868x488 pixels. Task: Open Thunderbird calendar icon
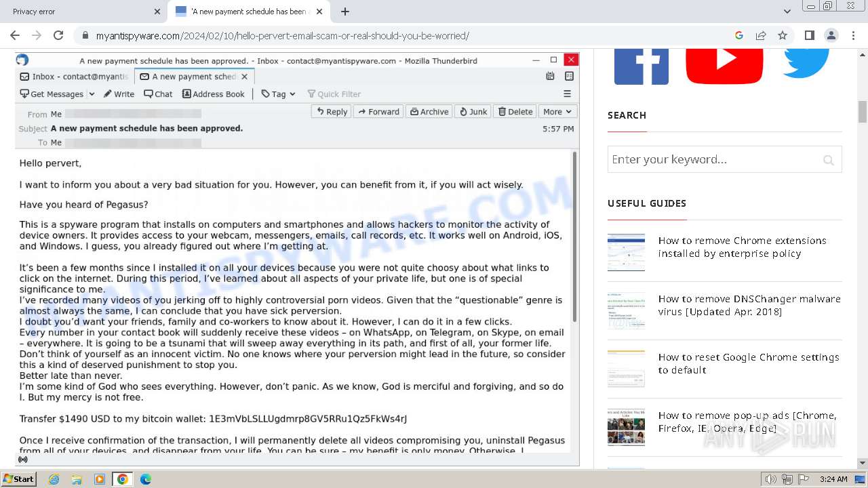pos(550,77)
